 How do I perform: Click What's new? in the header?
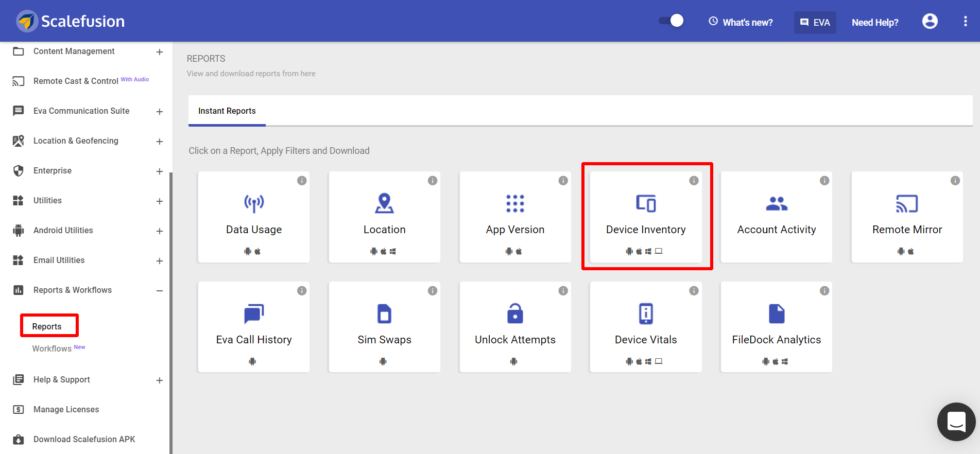[x=741, y=22]
